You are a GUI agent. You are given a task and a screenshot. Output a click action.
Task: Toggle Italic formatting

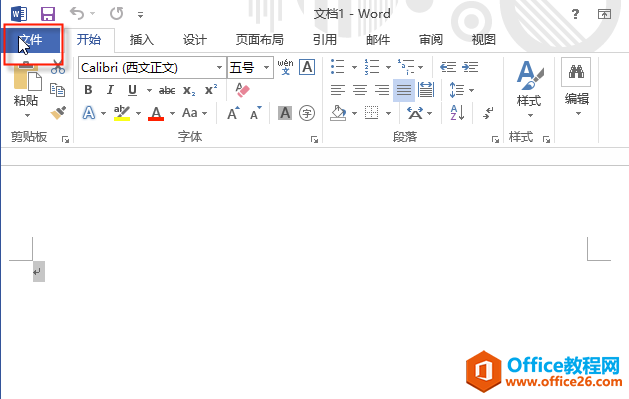(110, 90)
